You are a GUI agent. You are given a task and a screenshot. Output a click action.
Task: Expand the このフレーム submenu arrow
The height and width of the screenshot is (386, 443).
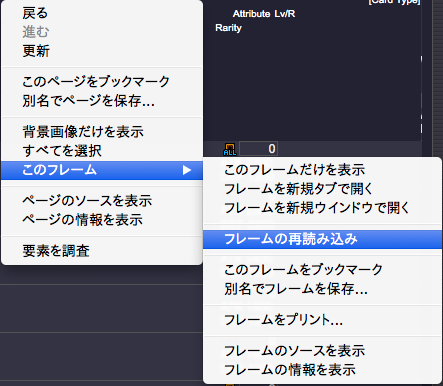(x=187, y=170)
